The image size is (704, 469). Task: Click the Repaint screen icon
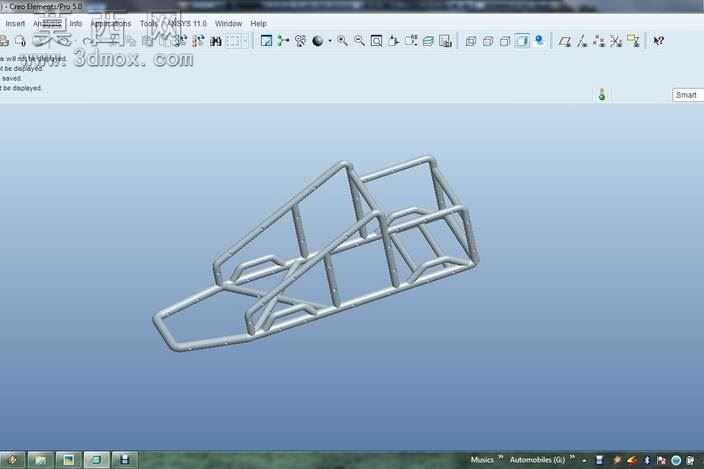click(266, 41)
